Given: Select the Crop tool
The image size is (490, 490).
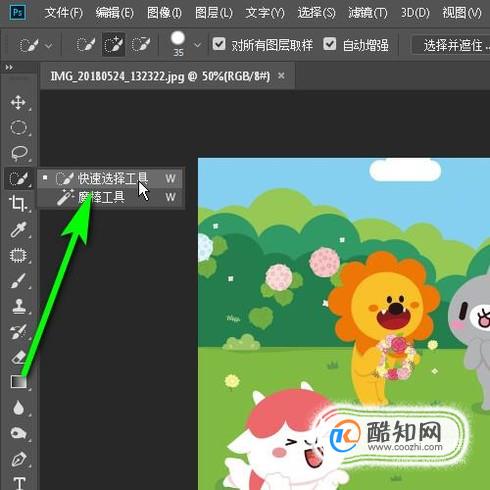Looking at the screenshot, I should tap(18, 204).
